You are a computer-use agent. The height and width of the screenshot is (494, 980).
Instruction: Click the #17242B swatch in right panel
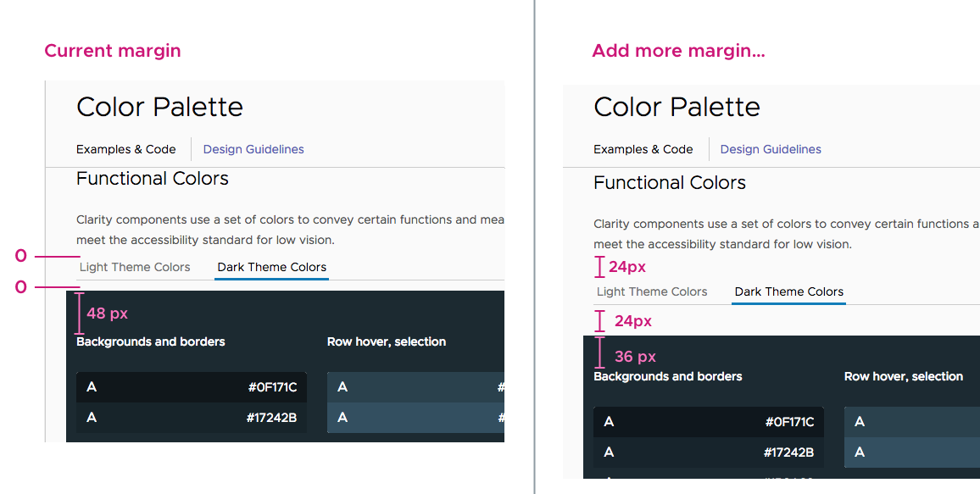(x=708, y=452)
